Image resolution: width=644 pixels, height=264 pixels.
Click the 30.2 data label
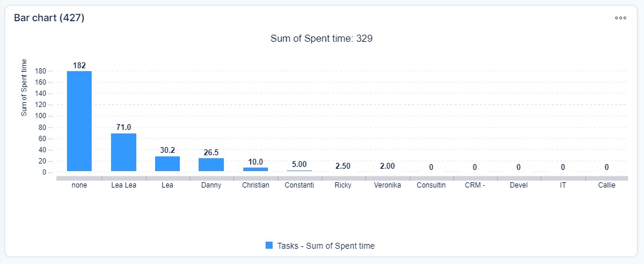167,150
